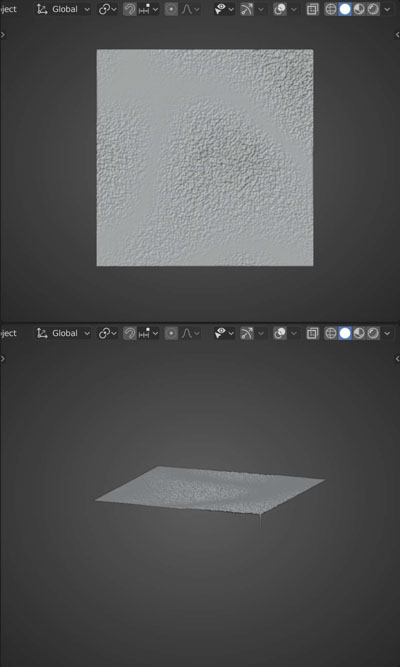This screenshot has height=667, width=400.
Task: Open object visibility eye menu, top viewport
Action: [x=224, y=9]
